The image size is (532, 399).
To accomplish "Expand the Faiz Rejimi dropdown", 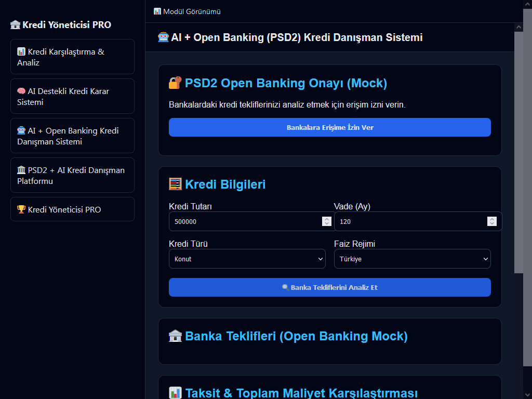I will coord(412,259).
